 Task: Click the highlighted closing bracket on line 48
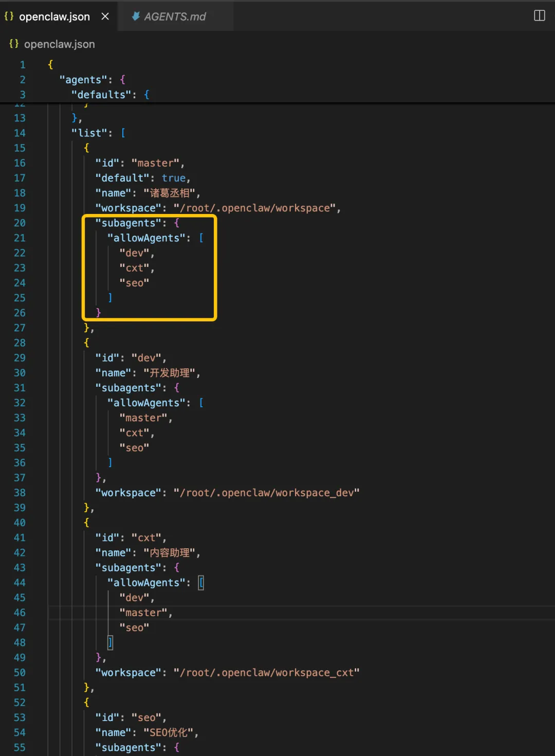pos(110,642)
